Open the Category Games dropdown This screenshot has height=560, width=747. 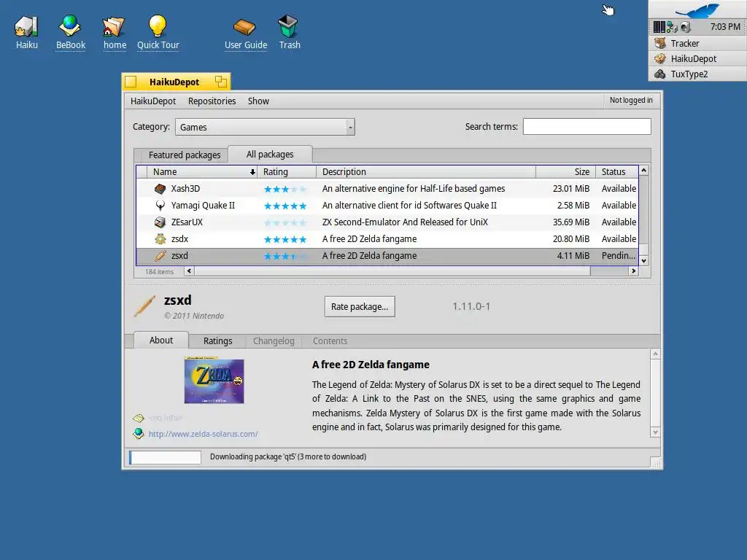265,127
